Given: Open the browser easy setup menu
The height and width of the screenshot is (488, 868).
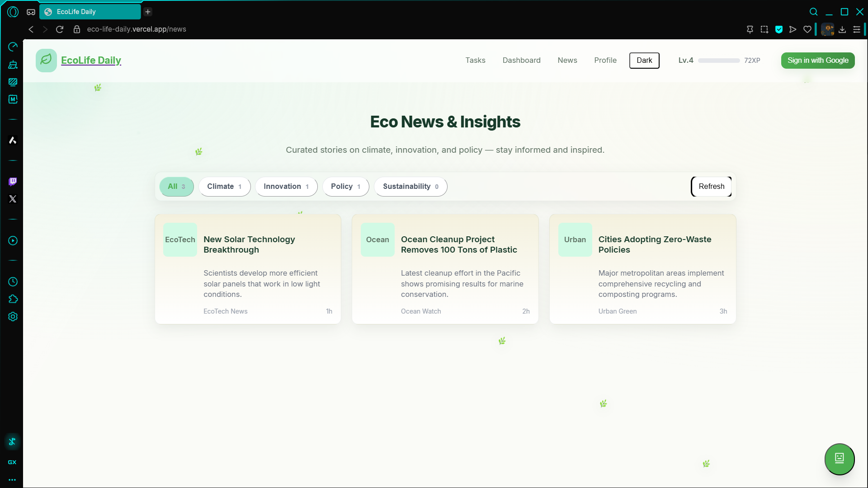Looking at the screenshot, I should pyautogui.click(x=856, y=29).
